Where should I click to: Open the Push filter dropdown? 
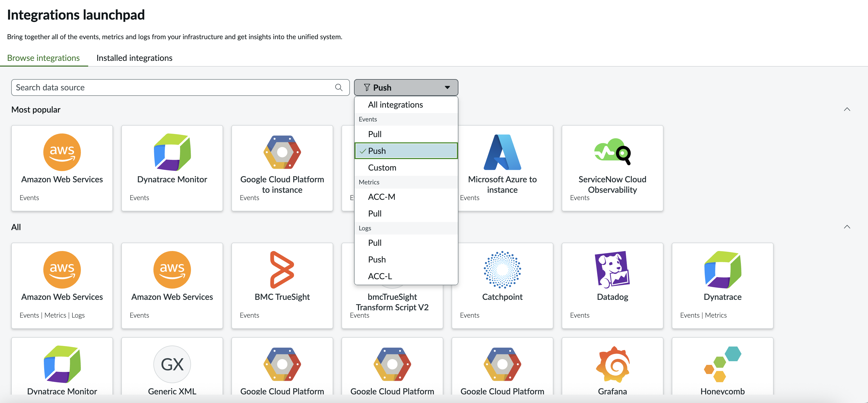click(x=406, y=88)
